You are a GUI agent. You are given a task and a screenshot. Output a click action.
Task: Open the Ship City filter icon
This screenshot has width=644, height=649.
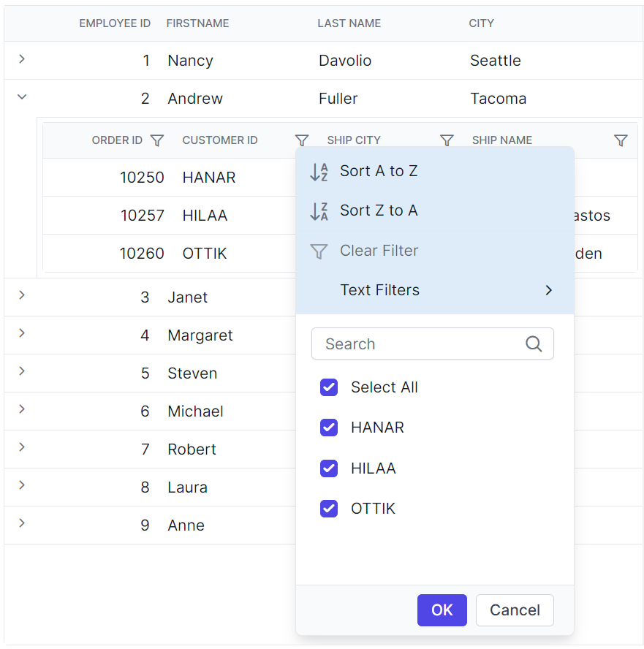point(447,140)
